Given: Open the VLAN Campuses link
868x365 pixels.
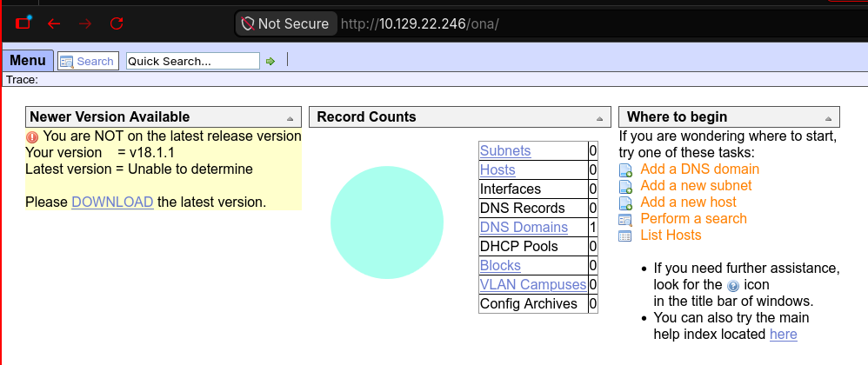Looking at the screenshot, I should pyautogui.click(x=533, y=285).
